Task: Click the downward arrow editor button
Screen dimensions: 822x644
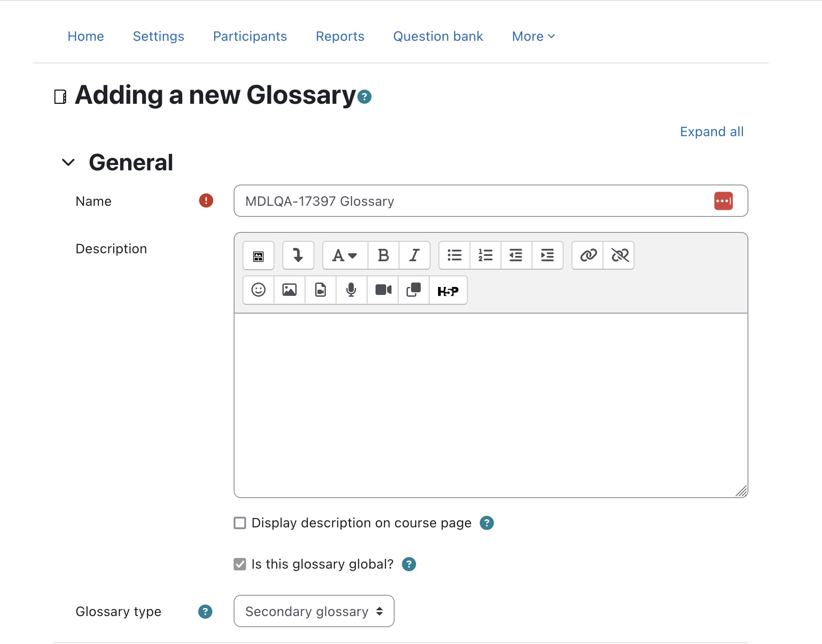Action: pyautogui.click(x=298, y=255)
